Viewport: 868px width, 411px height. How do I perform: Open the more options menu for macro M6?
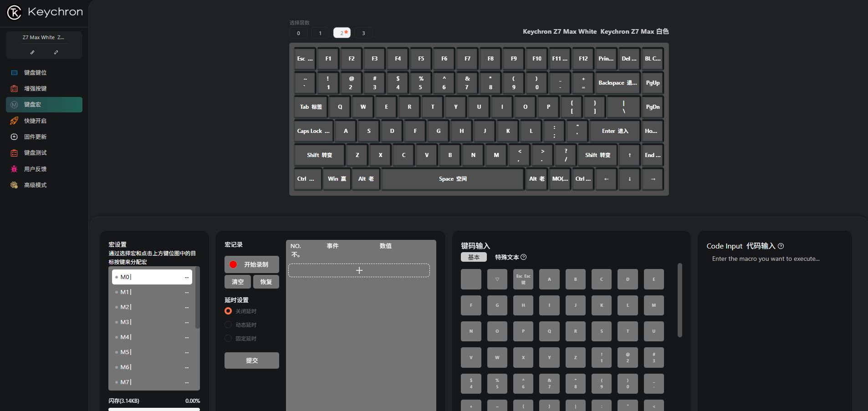[x=187, y=367]
